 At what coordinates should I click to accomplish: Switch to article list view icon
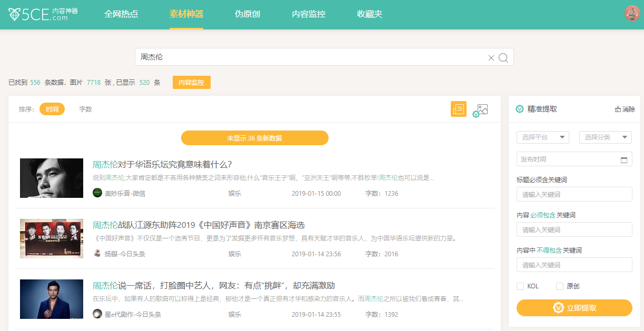point(458,109)
